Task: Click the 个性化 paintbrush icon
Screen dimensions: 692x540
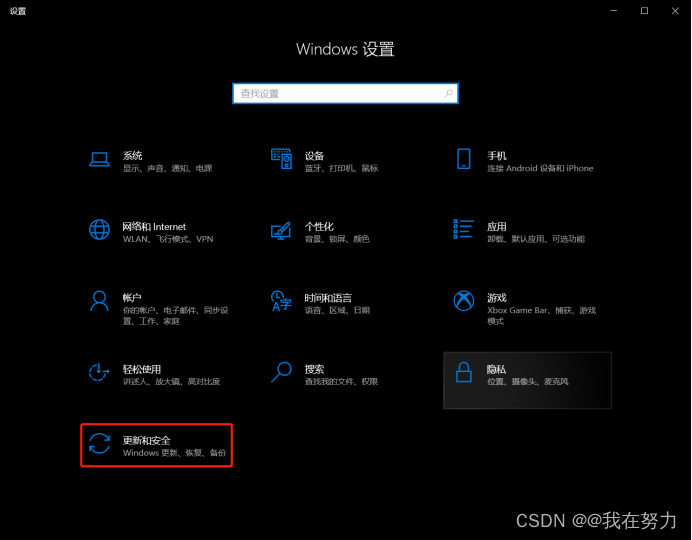Action: (x=281, y=230)
